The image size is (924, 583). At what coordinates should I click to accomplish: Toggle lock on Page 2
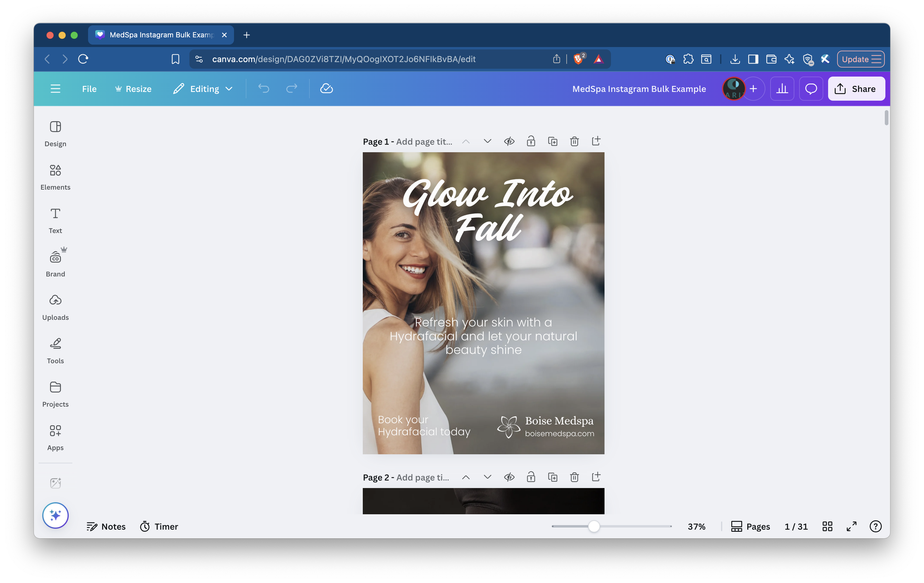click(x=531, y=477)
